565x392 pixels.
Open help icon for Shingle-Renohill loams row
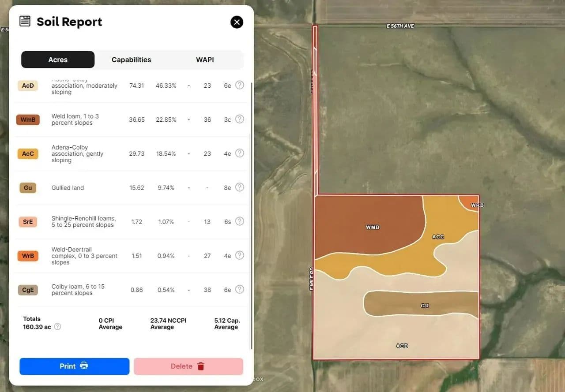pyautogui.click(x=239, y=221)
